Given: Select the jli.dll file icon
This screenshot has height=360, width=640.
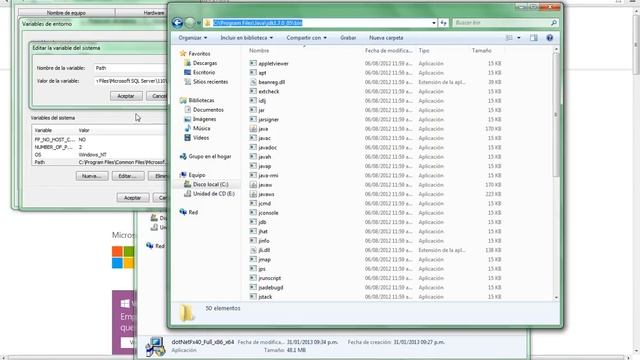Looking at the screenshot, I should 253,250.
